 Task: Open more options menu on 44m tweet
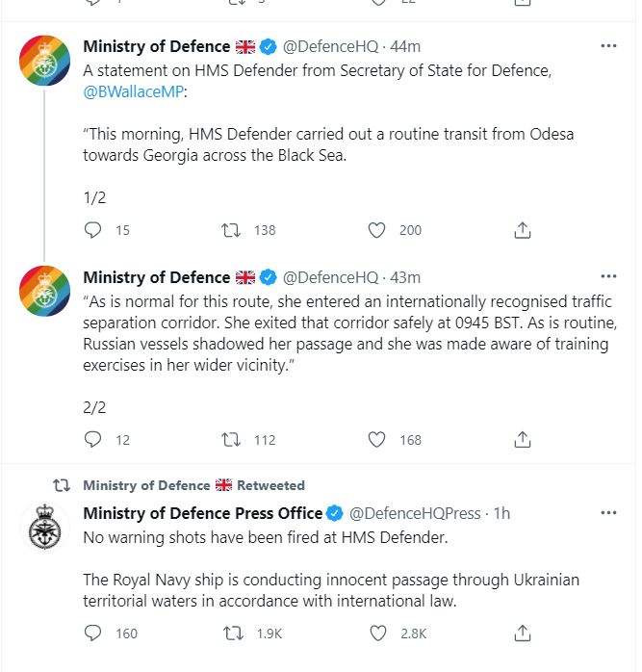click(x=608, y=46)
